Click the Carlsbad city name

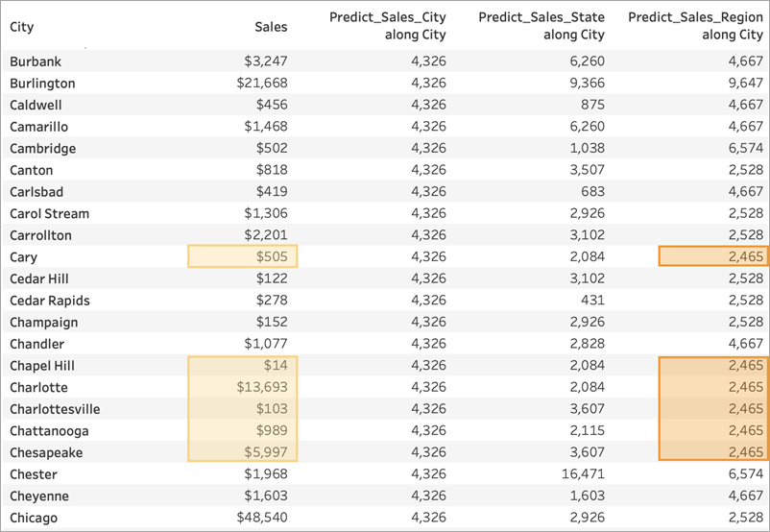[x=36, y=192]
